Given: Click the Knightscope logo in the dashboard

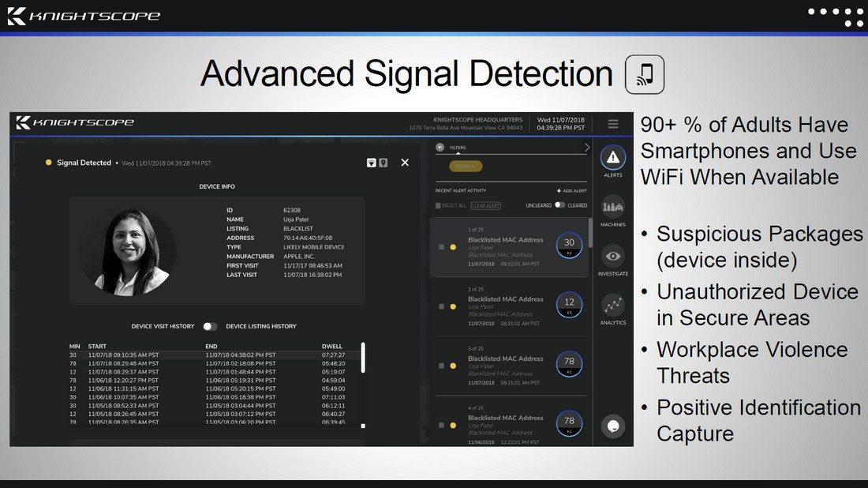Looking at the screenshot, I should (x=75, y=122).
